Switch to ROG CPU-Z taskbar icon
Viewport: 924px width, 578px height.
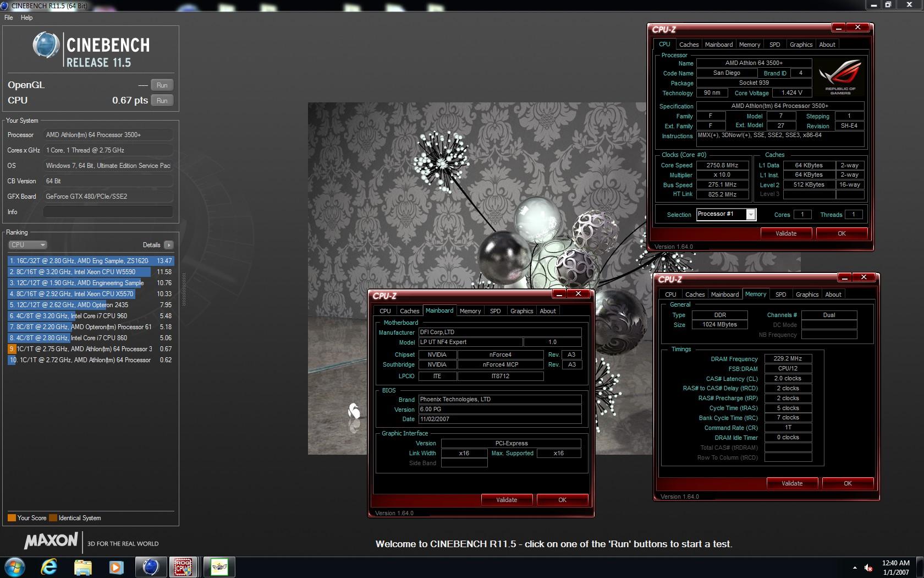[184, 567]
